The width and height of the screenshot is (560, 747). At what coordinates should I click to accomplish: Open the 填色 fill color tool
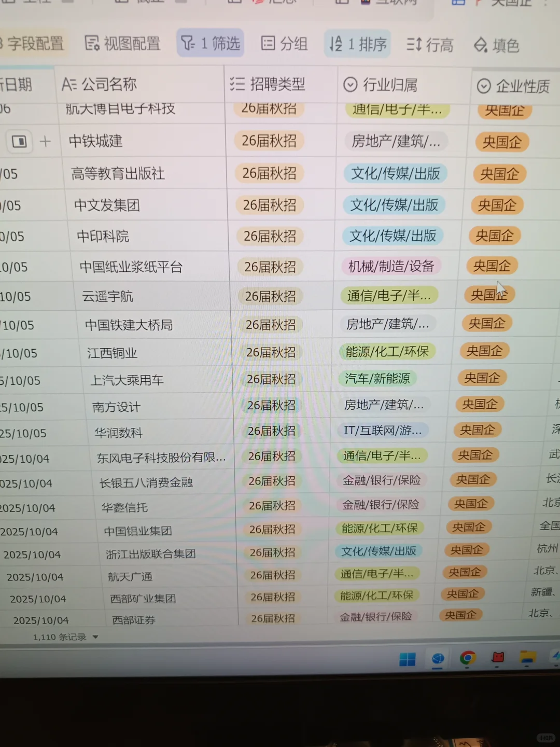[x=496, y=46]
